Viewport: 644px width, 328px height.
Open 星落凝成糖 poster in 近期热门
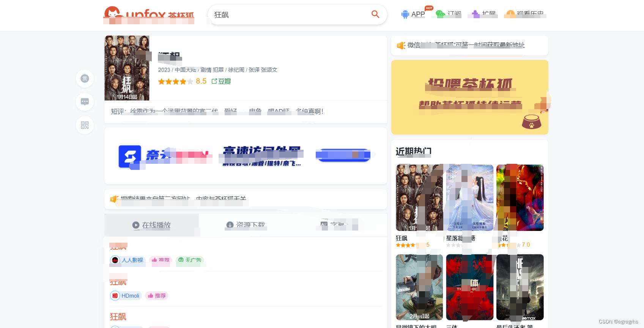(x=470, y=198)
